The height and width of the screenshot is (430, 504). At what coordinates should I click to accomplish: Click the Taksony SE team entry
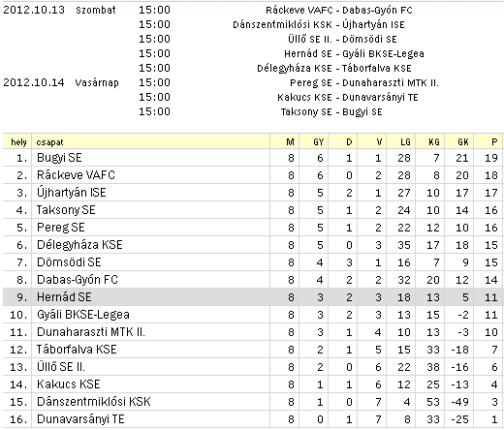point(66,210)
